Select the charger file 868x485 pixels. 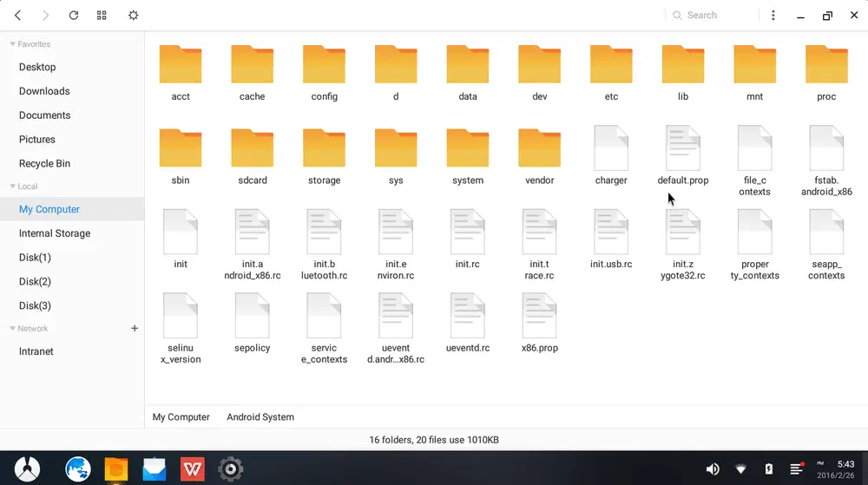point(611,156)
